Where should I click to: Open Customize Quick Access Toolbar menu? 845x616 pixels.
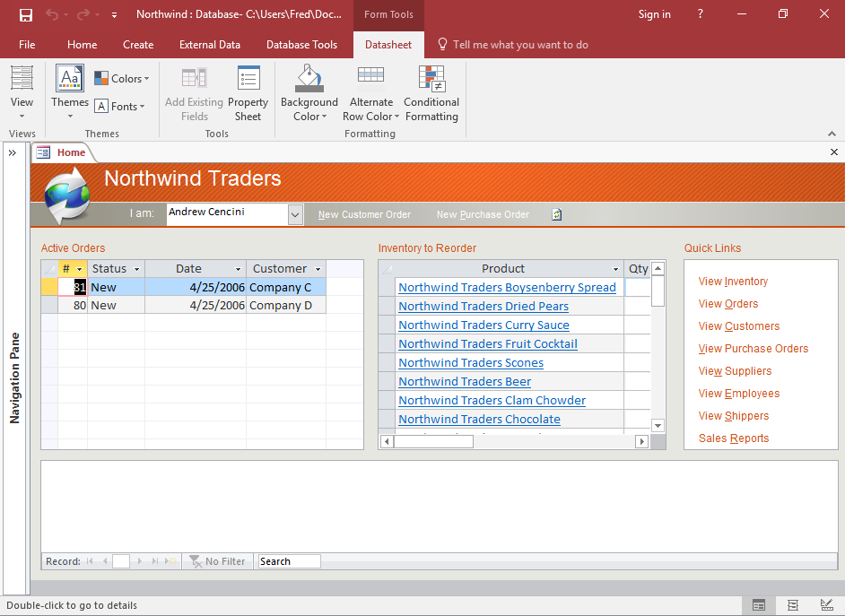114,15
